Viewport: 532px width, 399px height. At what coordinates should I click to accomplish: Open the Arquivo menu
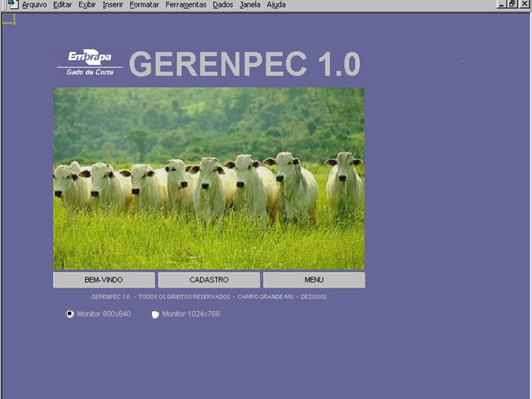click(34, 5)
